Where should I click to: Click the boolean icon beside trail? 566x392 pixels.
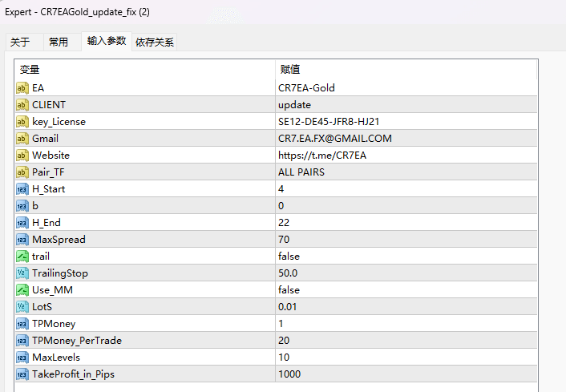pyautogui.click(x=22, y=257)
